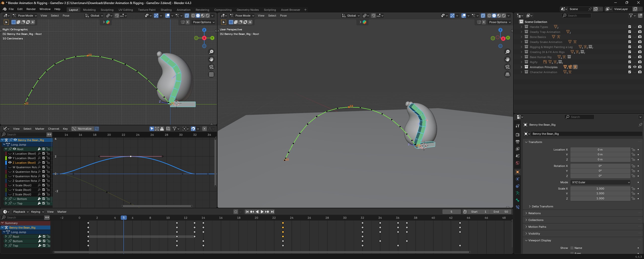Open the Render menu
Viewport: 644px width, 259px height.
(31, 9)
